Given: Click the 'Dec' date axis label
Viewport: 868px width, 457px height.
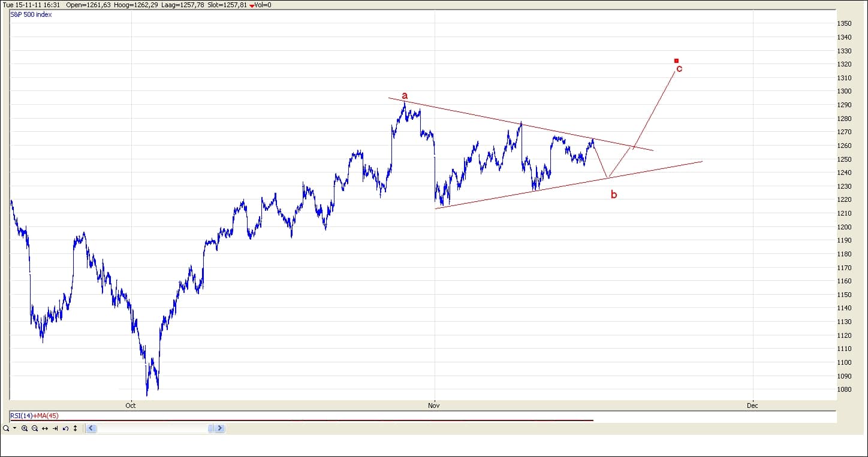Looking at the screenshot, I should point(752,405).
